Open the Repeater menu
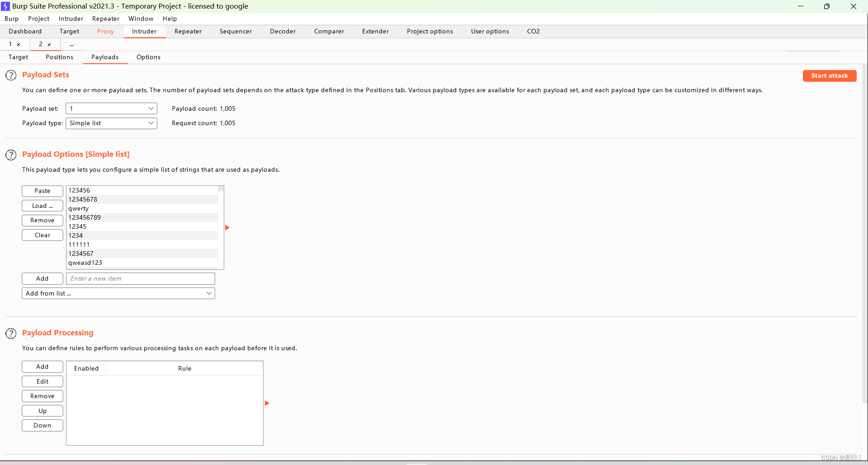Screen dimensions: 868x465 (x=106, y=19)
